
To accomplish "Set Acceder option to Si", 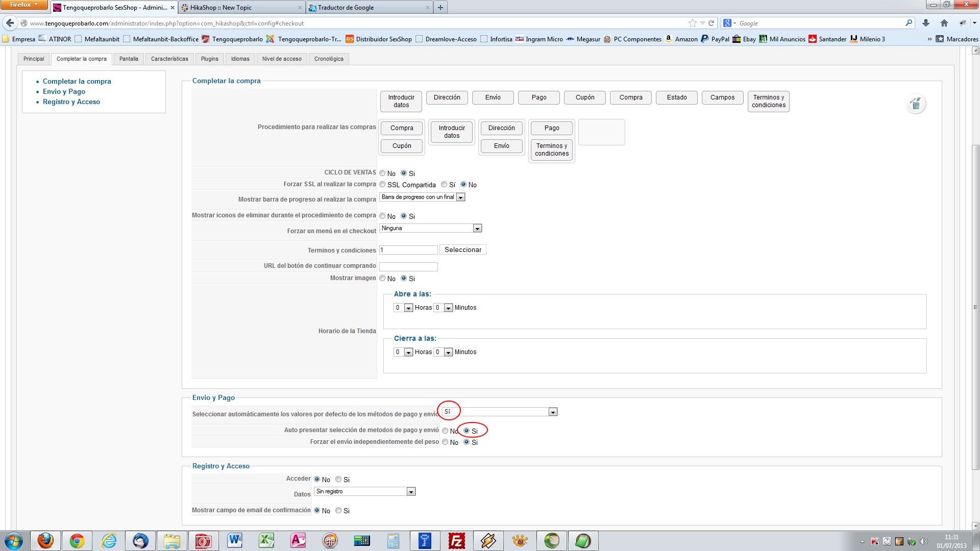I will (x=338, y=480).
